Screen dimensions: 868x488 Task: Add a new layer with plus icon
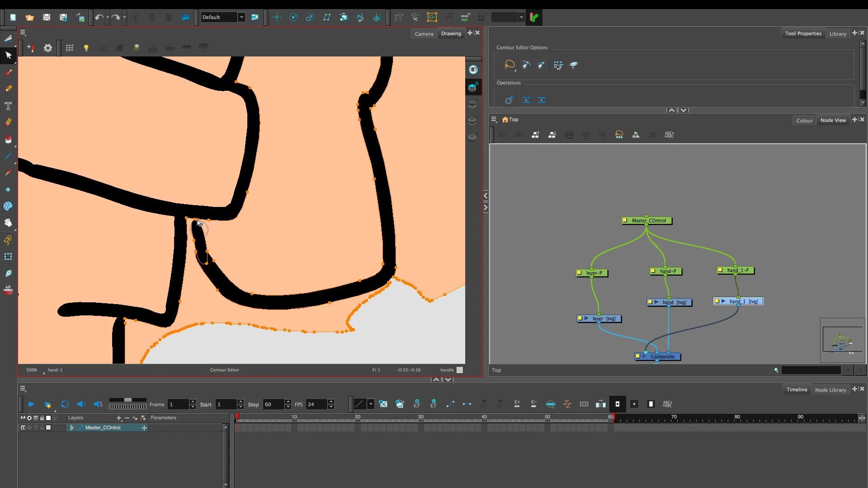coord(119,418)
